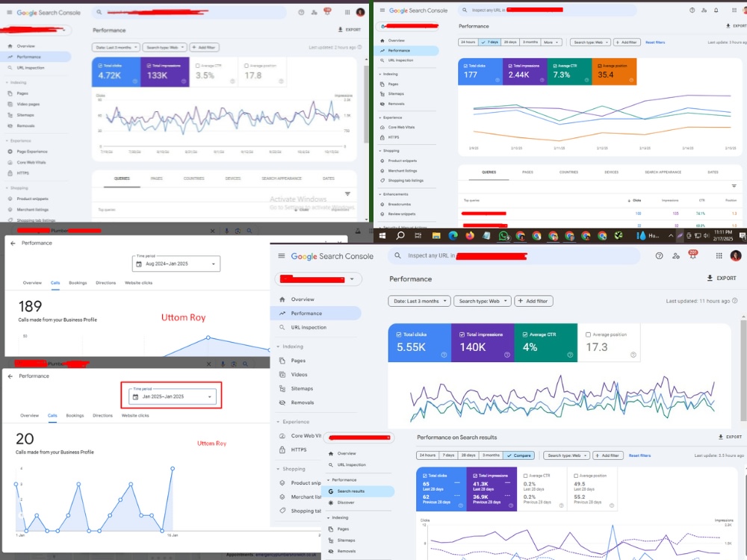Open Google apps grid in the 5.55K-clicks console
The width and height of the screenshot is (747, 560).
pyautogui.click(x=719, y=255)
